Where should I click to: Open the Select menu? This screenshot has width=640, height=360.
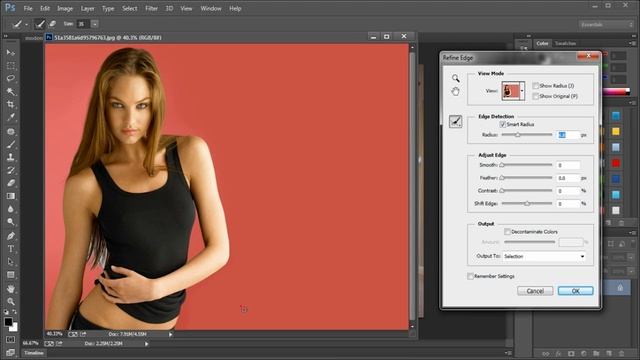point(129,8)
